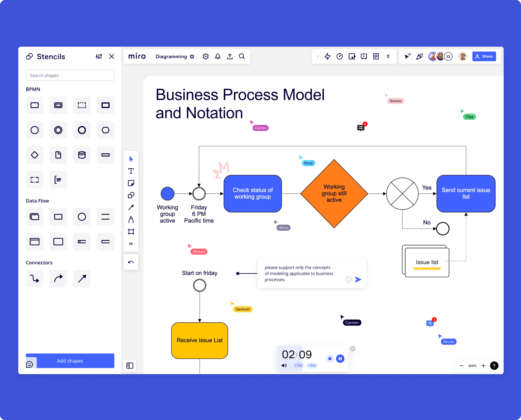Screen dimensions: 521x420
Task: Expand hidden tools via the double-arrow icon
Action: [131, 243]
